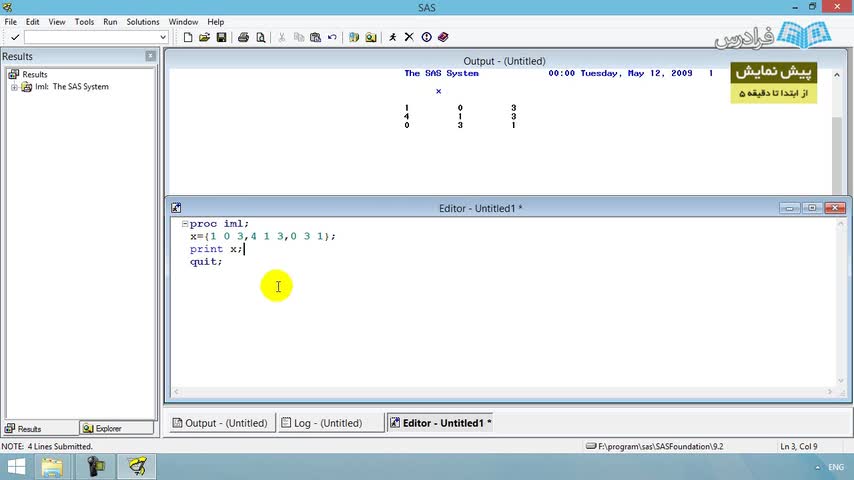
Task: Click the camera recorder taskbar icon
Action: pos(95,467)
